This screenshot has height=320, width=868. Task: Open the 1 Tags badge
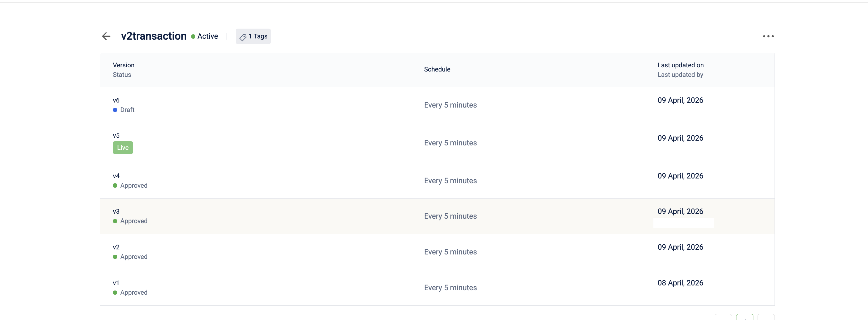click(253, 36)
